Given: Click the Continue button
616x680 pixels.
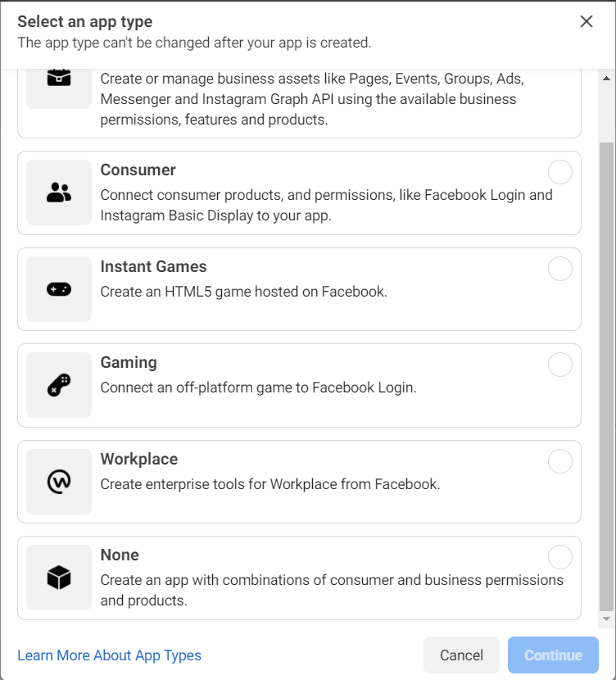Looking at the screenshot, I should [553, 655].
